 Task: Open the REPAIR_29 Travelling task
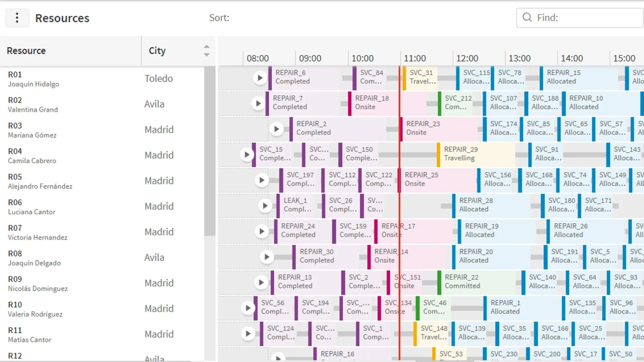click(x=475, y=154)
